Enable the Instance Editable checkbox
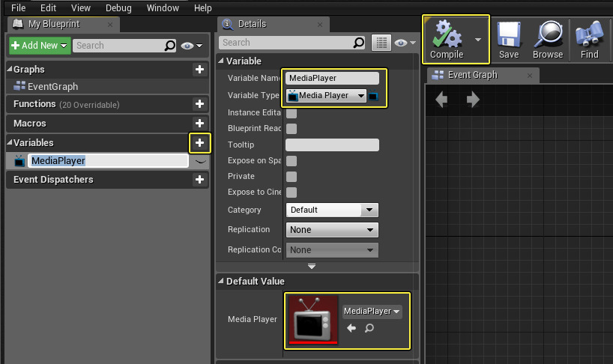Viewport: 613px width, 364px height. pos(292,112)
